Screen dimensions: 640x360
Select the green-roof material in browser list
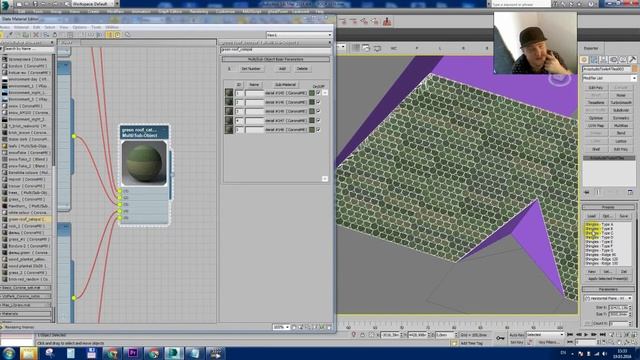pos(27,219)
